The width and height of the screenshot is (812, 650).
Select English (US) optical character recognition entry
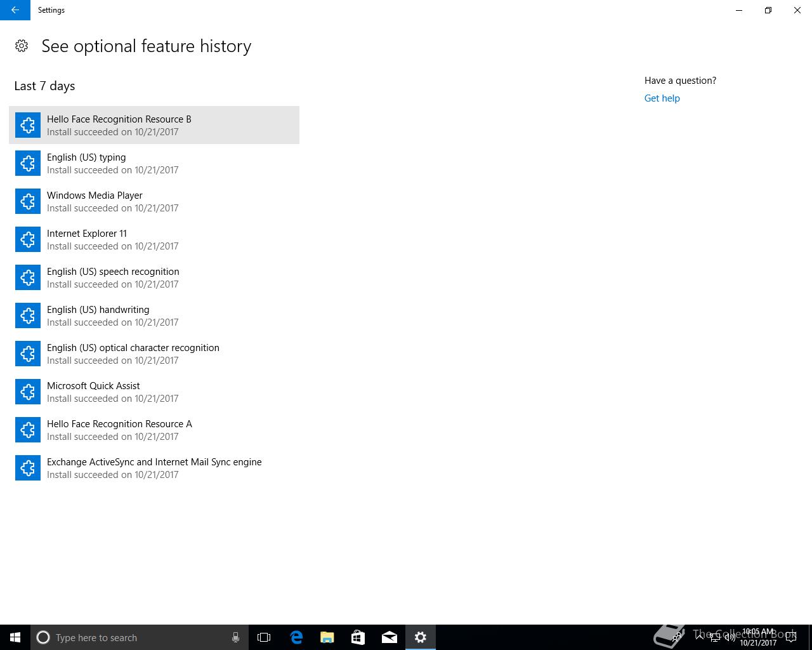point(154,354)
